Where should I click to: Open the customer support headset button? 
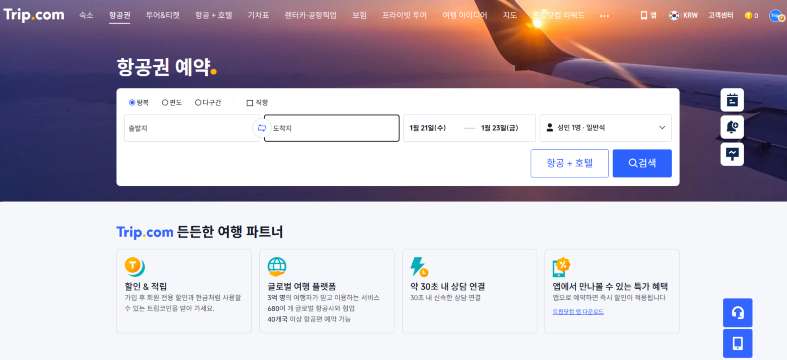tap(737, 313)
